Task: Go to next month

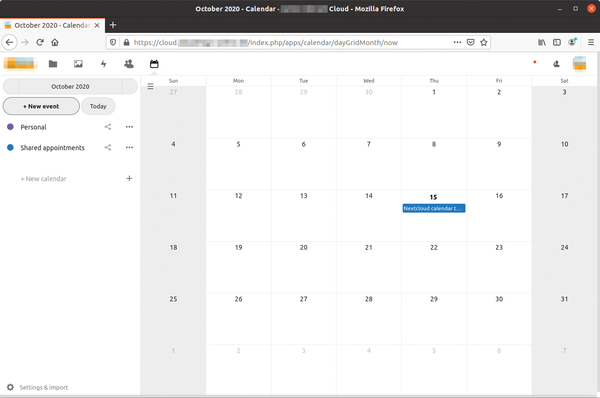Action: point(130,86)
